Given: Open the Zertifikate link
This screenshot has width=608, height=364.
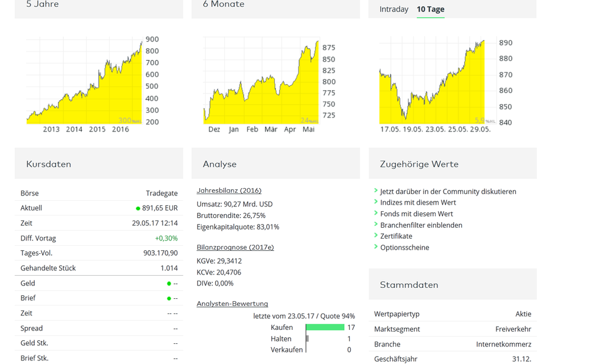Looking at the screenshot, I should coord(396,236).
